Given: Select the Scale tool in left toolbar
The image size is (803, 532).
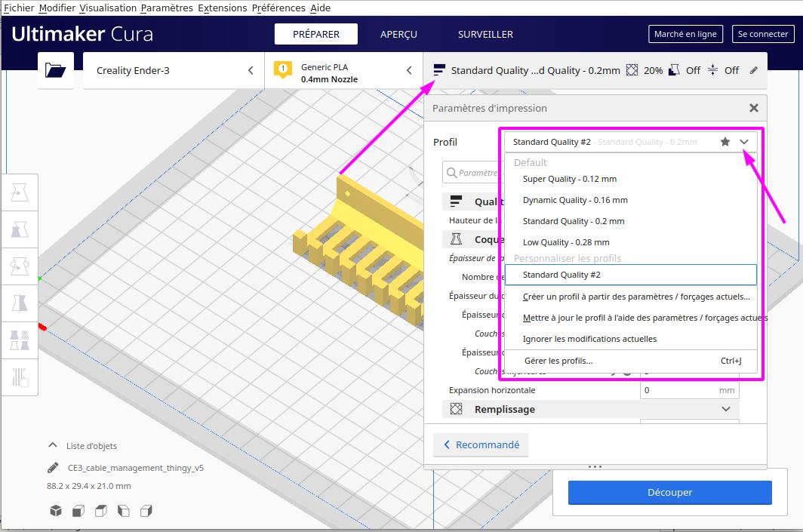Looking at the screenshot, I should pyautogui.click(x=20, y=229).
